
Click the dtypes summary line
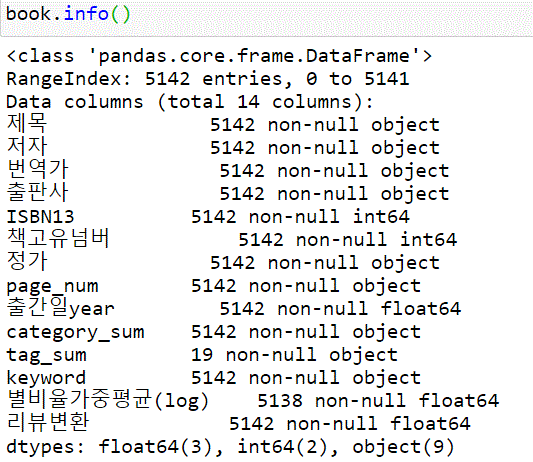(230, 447)
